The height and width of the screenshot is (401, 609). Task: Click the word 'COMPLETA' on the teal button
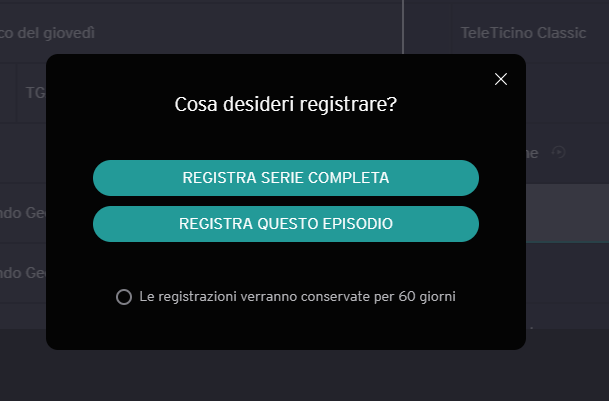coord(349,178)
